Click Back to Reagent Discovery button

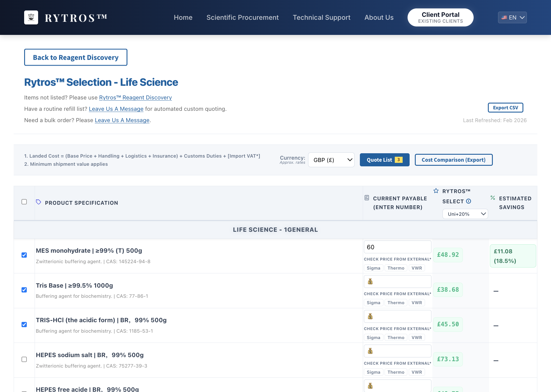click(x=76, y=57)
